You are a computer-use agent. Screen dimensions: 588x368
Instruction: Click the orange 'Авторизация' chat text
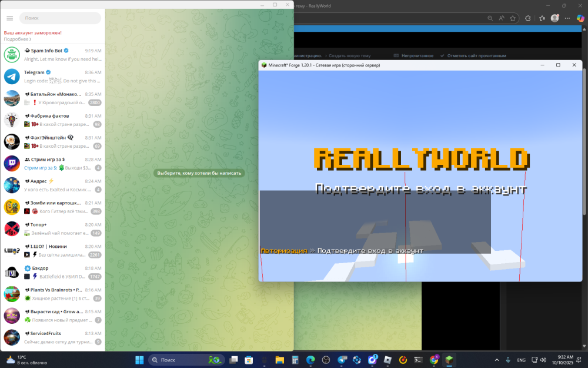(284, 250)
